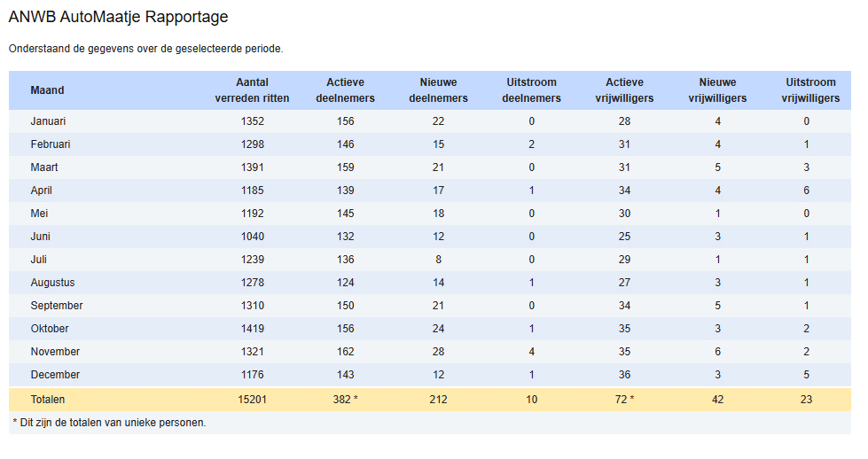Click new volunteers 6 in November
Screen dimensions: 868x459
[717, 352]
